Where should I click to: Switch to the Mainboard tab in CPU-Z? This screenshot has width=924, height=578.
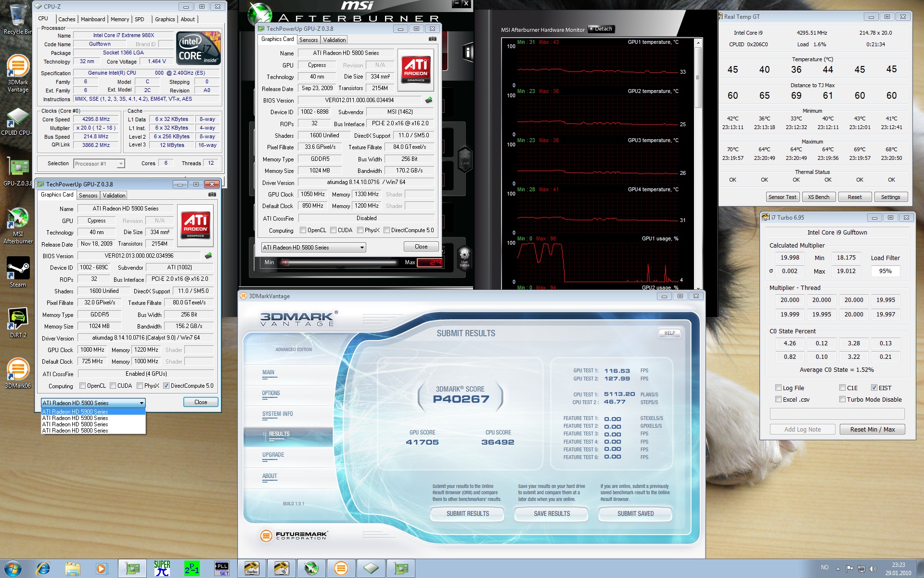click(x=93, y=19)
